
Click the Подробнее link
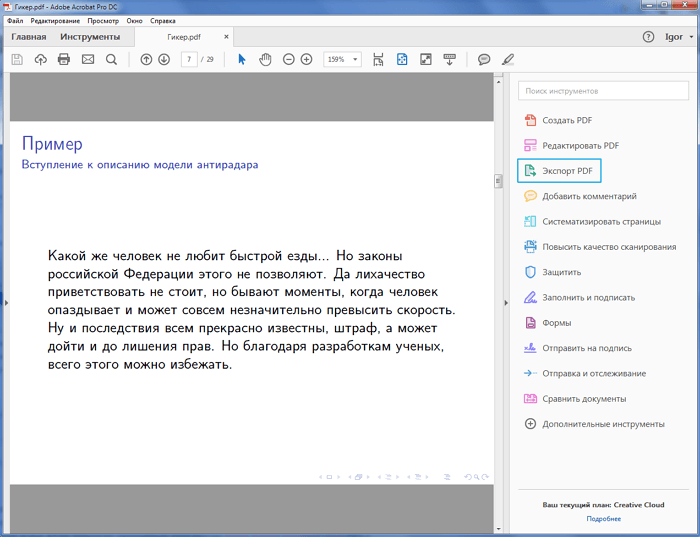[x=603, y=519]
